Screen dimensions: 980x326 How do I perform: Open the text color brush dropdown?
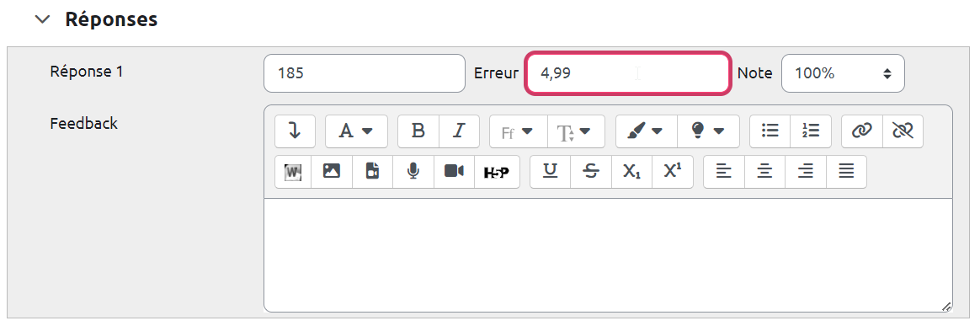[647, 131]
